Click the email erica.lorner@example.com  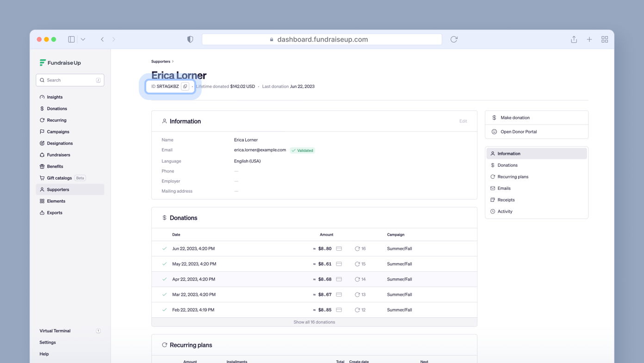(x=260, y=150)
